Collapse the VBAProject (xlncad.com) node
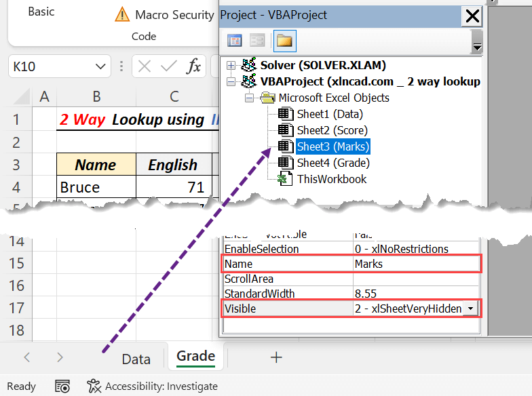This screenshot has width=532, height=396. pyautogui.click(x=231, y=81)
